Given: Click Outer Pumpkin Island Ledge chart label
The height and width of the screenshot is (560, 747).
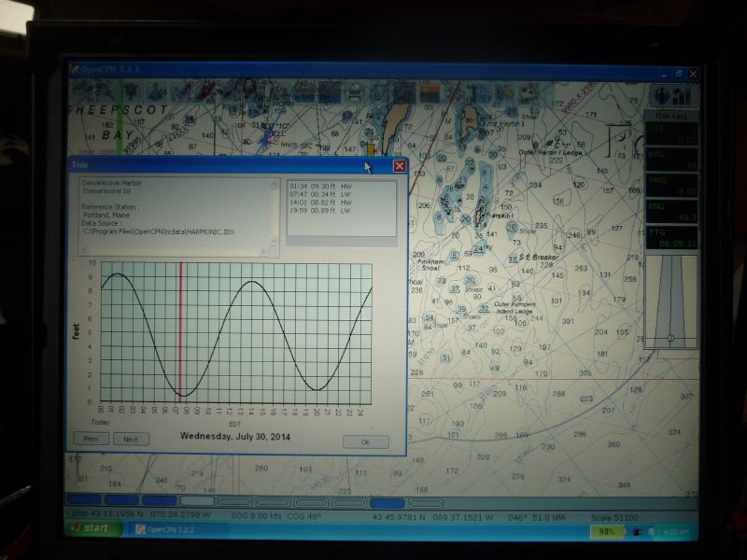Looking at the screenshot, I should pyautogui.click(x=514, y=308).
